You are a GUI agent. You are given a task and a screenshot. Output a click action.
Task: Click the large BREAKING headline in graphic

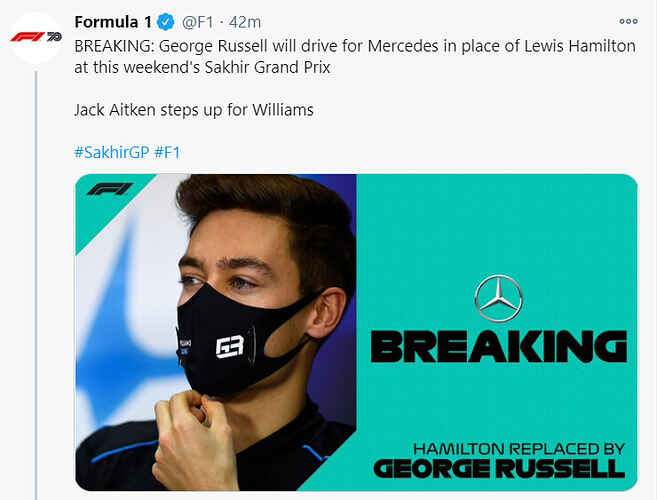click(498, 346)
